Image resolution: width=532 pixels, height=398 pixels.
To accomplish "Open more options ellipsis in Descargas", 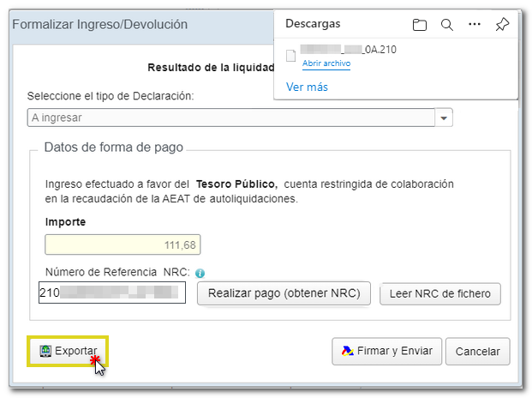I will point(475,25).
